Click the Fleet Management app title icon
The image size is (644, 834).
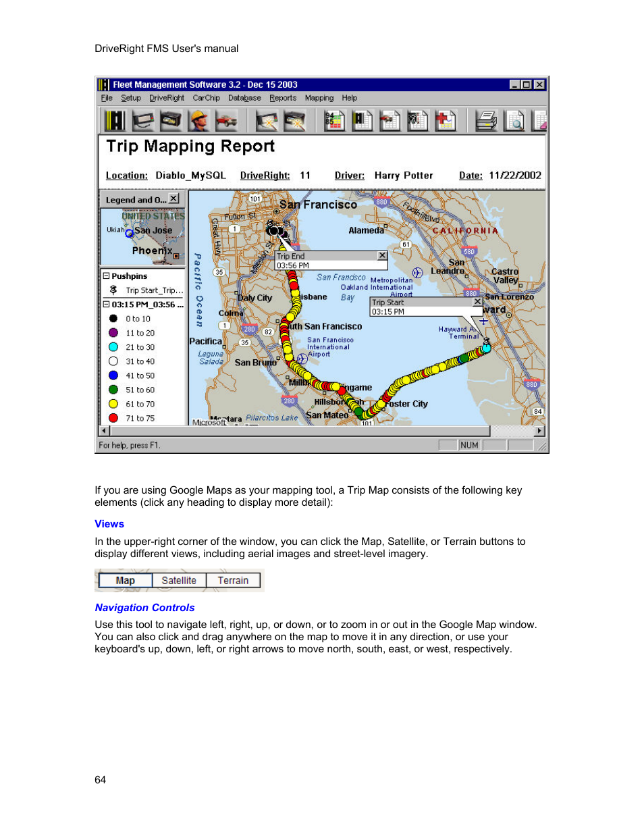click(103, 84)
